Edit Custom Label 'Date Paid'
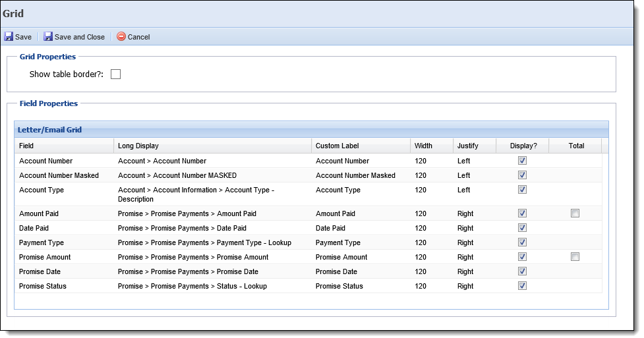The image size is (644, 338). click(x=330, y=228)
